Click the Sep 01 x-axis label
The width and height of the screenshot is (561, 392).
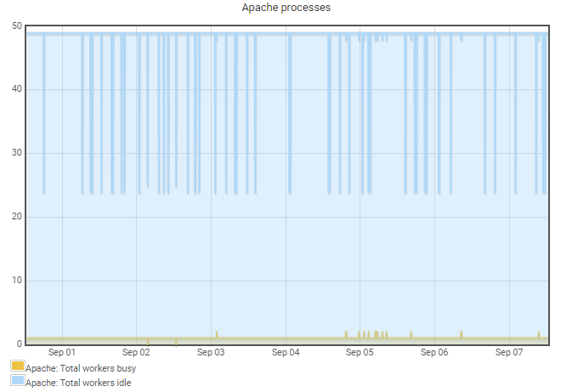point(62,352)
